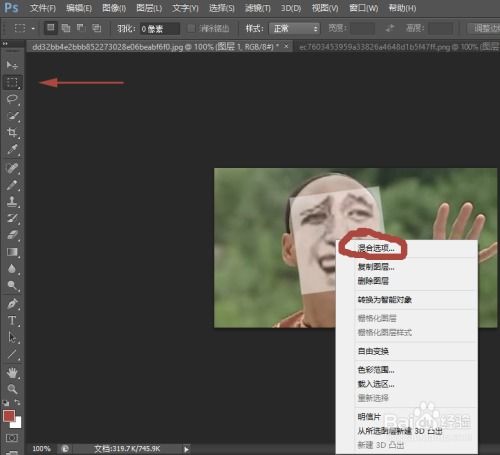Toggle the 消除锯齿 anti-alias checkbox
The height and width of the screenshot is (455, 500).
point(191,29)
